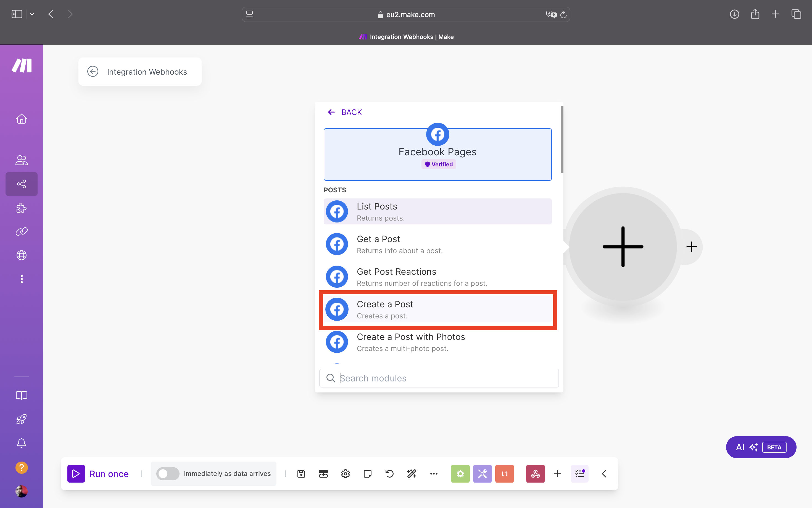Click the Verified badge
Viewport: 812px width, 508px height.
439,164
